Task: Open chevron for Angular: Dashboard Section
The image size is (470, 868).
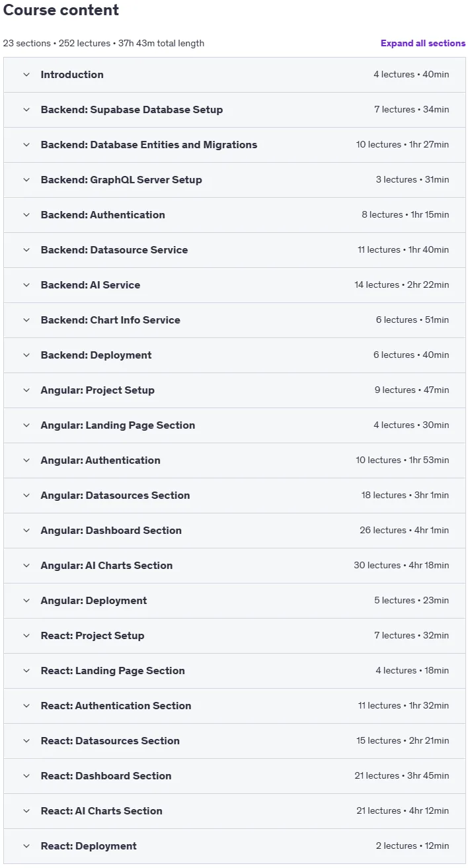Action: coord(26,531)
